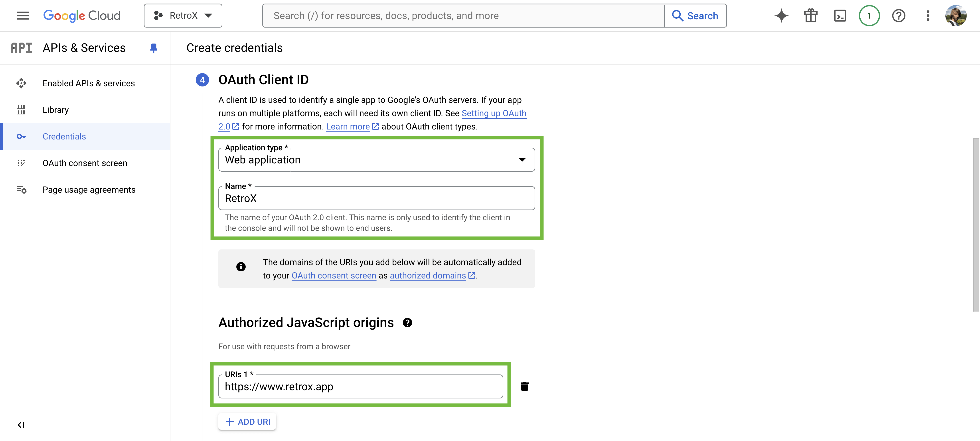Activate the Cloud Shell terminal icon
The width and height of the screenshot is (980, 441).
840,16
